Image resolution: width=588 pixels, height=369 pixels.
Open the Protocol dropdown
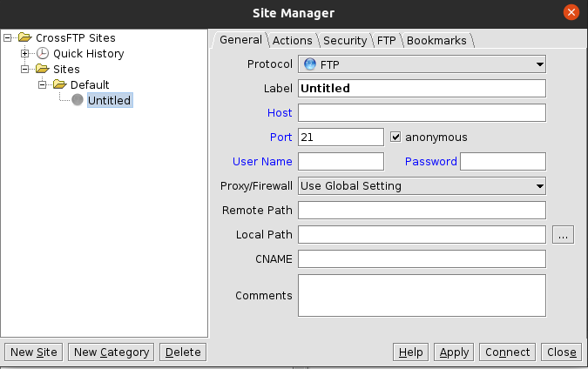pyautogui.click(x=540, y=64)
